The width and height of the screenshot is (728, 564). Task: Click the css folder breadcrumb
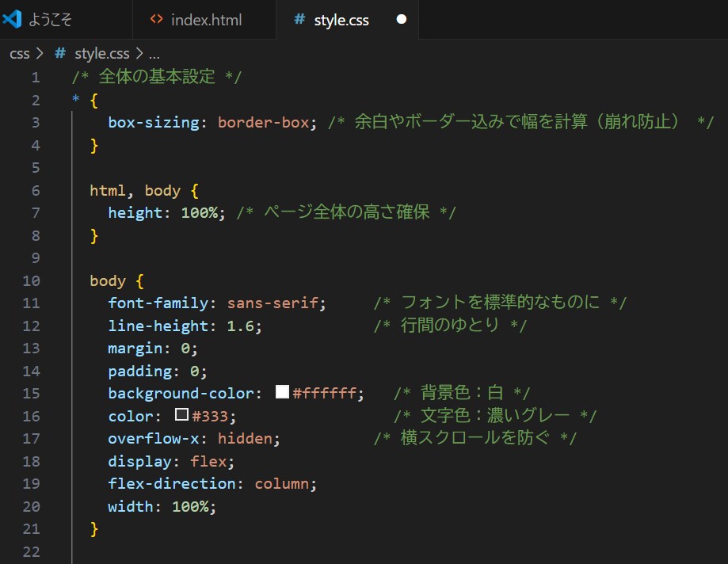coord(20,54)
